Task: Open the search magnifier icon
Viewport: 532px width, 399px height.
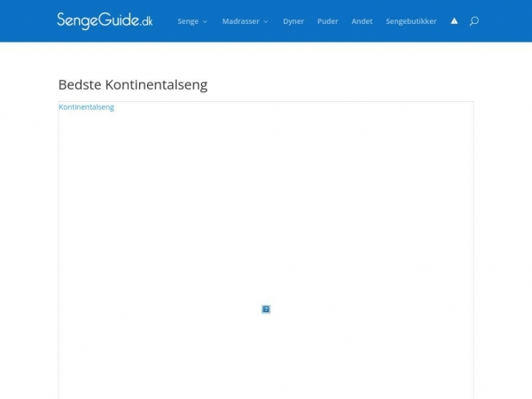Action: coord(474,21)
